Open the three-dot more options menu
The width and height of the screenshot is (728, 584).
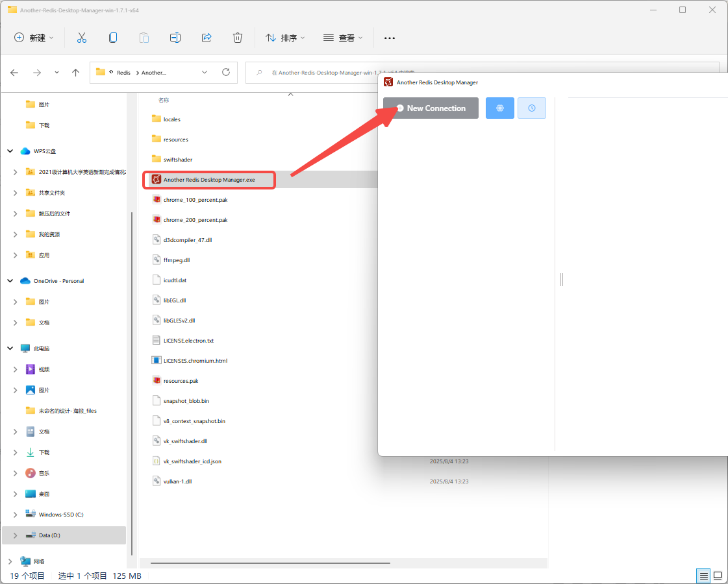point(390,38)
